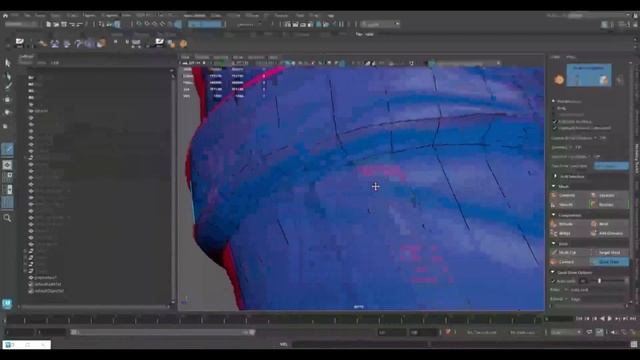Select defaultLightSet in the Outliner
The image size is (640, 360).
click(48, 284)
